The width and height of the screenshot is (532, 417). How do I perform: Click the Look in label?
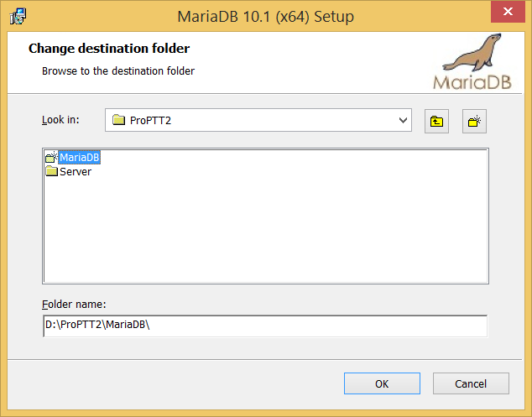[x=60, y=120]
